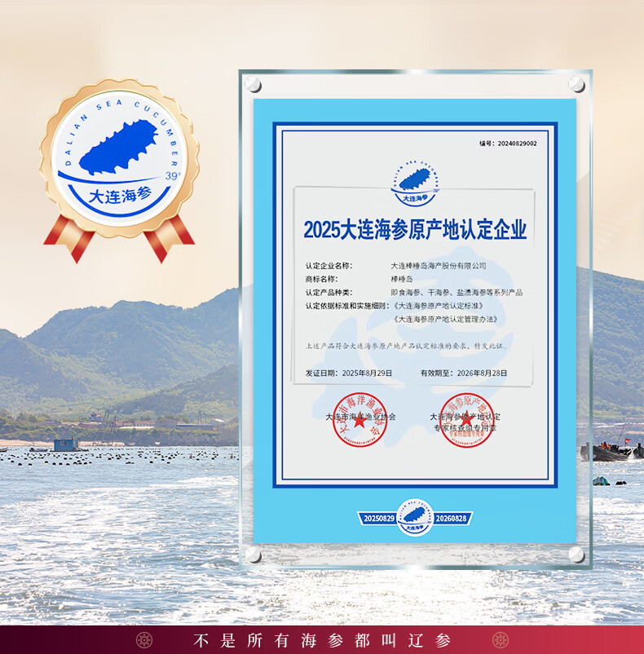644x654 pixels.
Task: Click the 2025大连海参原产地认定企业 title
Action: pos(415,229)
